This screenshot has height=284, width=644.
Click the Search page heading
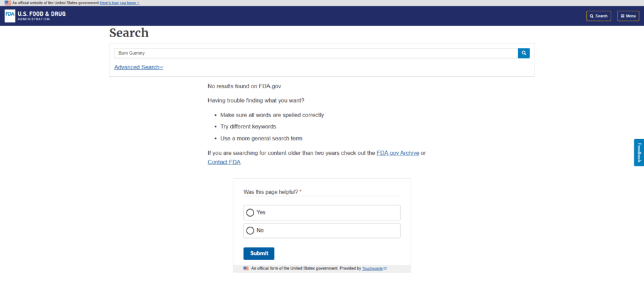(x=129, y=33)
